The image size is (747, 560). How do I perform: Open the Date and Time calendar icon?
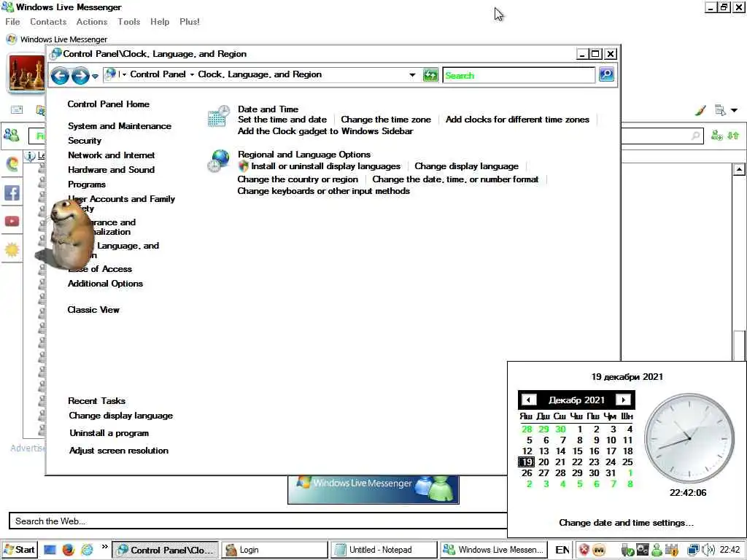pos(219,117)
